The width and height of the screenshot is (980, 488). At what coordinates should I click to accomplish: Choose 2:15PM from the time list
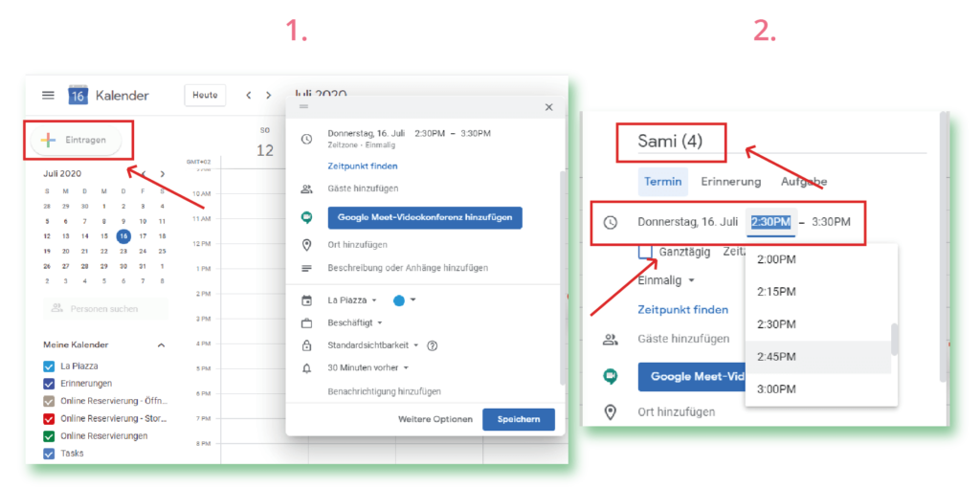[x=818, y=292]
